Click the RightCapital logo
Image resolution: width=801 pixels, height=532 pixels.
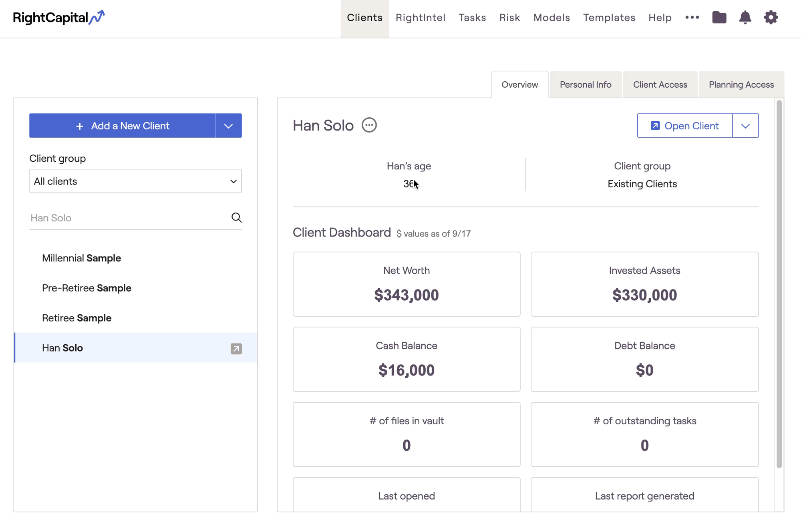(59, 17)
